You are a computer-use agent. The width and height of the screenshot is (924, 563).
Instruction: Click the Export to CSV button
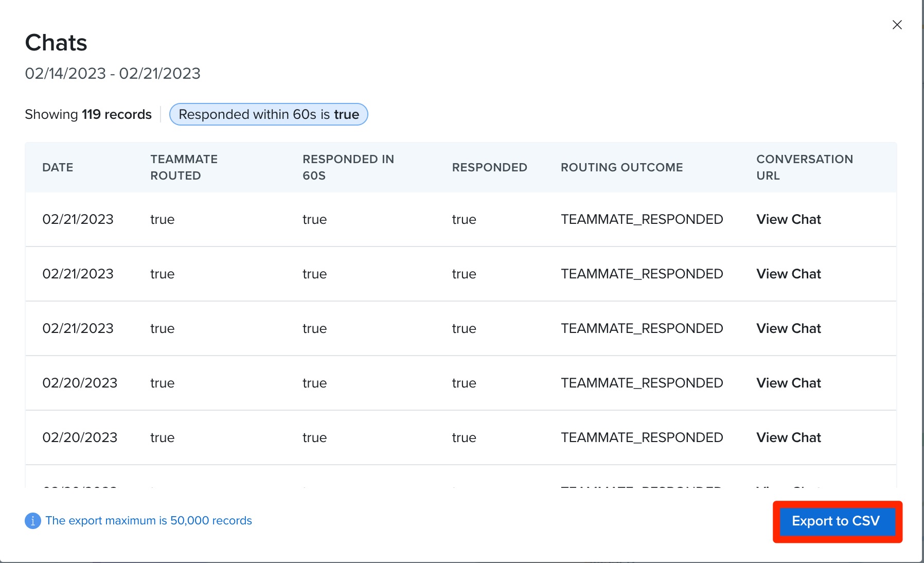[836, 521]
